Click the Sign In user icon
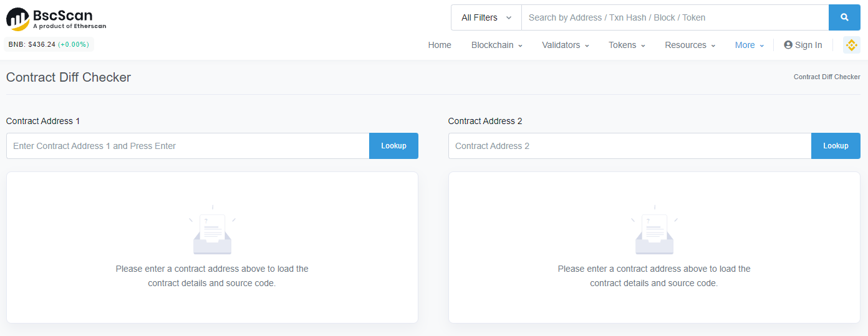 pos(788,45)
